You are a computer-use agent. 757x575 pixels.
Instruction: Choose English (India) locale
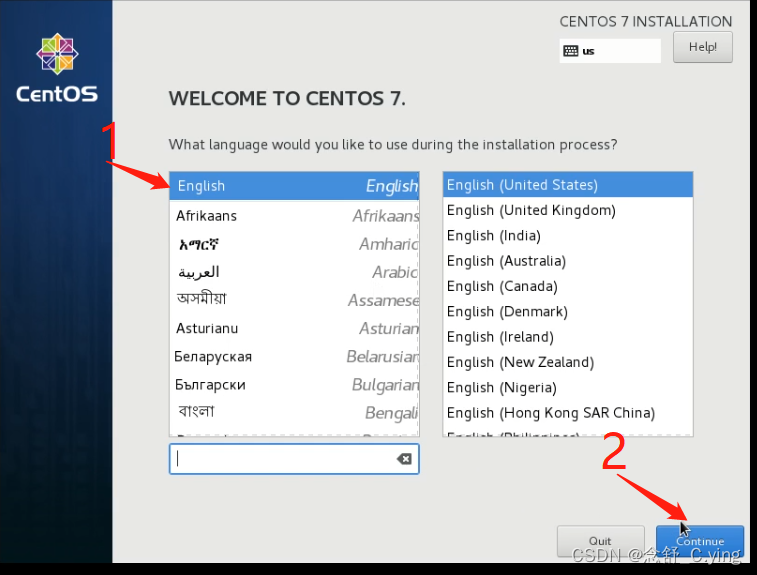568,236
